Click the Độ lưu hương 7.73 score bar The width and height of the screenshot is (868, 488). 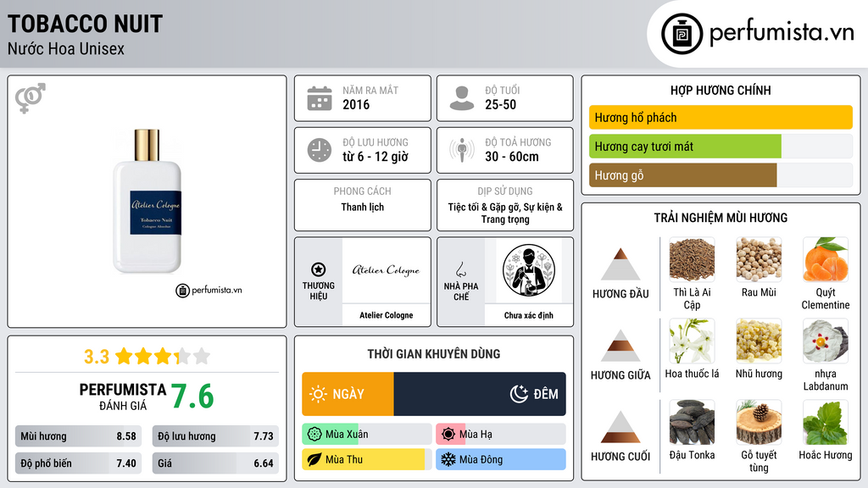coord(215,436)
